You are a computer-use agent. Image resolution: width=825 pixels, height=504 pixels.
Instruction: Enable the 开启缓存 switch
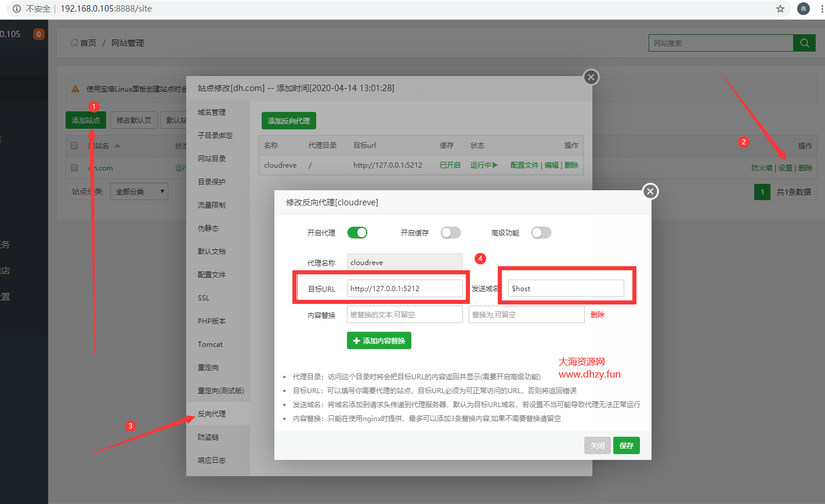tap(451, 233)
